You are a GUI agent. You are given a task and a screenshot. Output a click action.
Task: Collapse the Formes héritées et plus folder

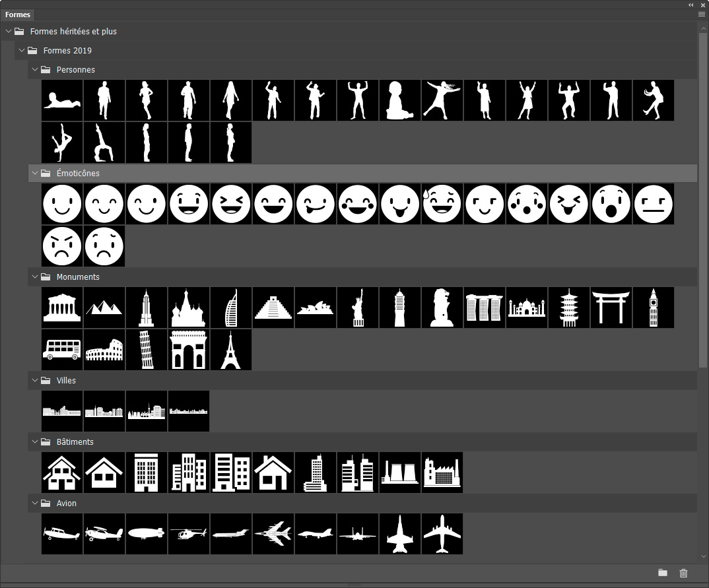click(x=9, y=31)
